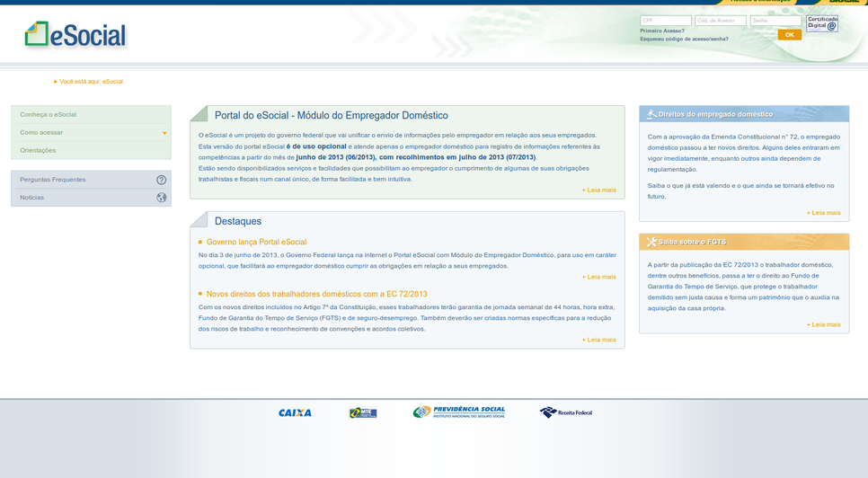Click the gavel icon in Direitos header
Image resolution: width=868 pixels, height=478 pixels.
[651, 114]
